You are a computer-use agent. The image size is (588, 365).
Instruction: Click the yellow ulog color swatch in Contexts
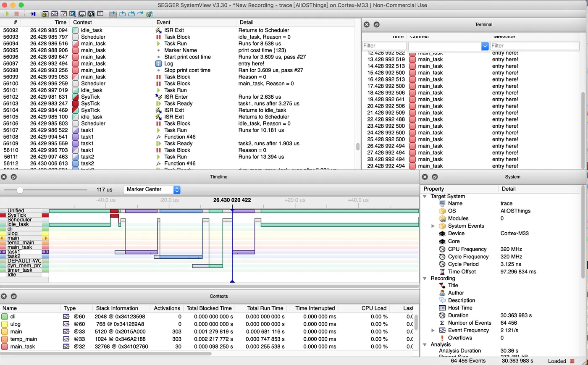coord(5,324)
